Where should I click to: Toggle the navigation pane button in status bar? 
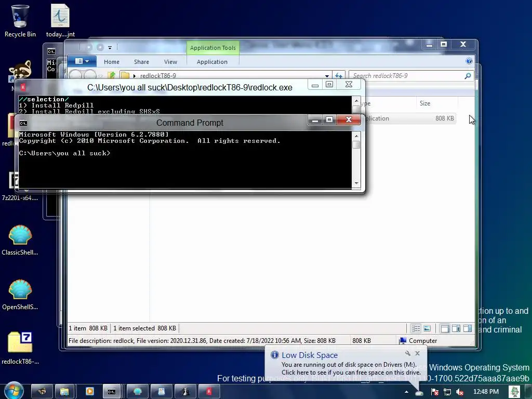point(445,328)
